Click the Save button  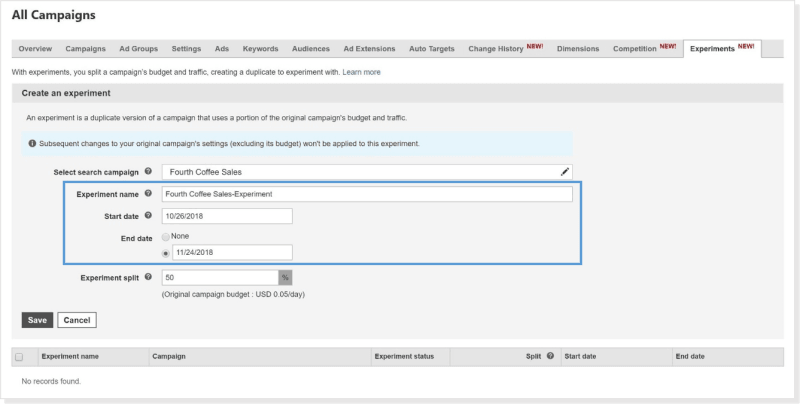click(37, 320)
